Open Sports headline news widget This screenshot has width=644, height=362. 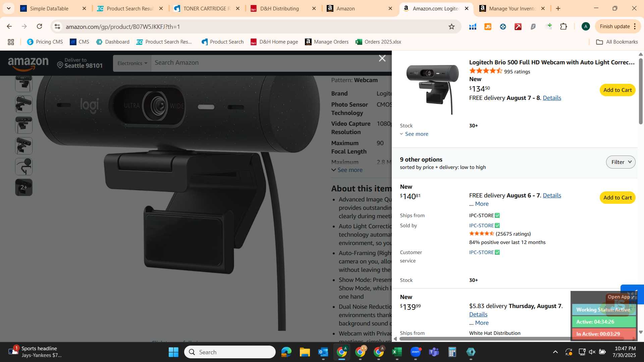point(35,352)
